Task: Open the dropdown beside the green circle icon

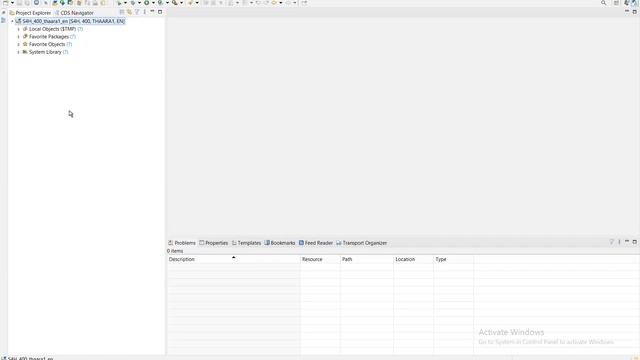Action: [153, 3]
